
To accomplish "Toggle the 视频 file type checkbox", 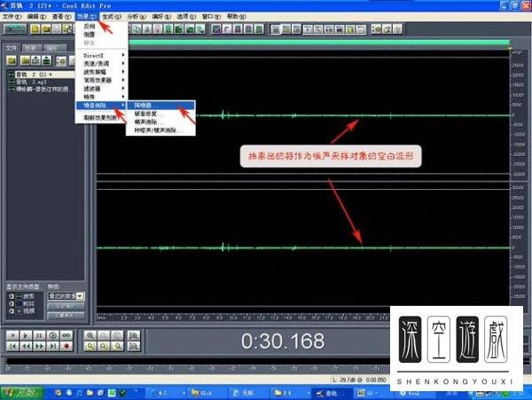I will (x=12, y=311).
